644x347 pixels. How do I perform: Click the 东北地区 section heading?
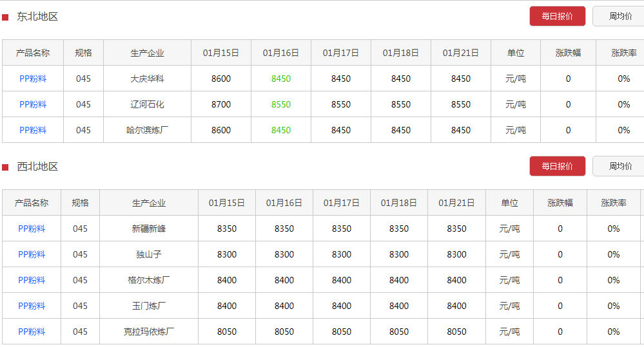pyautogui.click(x=37, y=17)
